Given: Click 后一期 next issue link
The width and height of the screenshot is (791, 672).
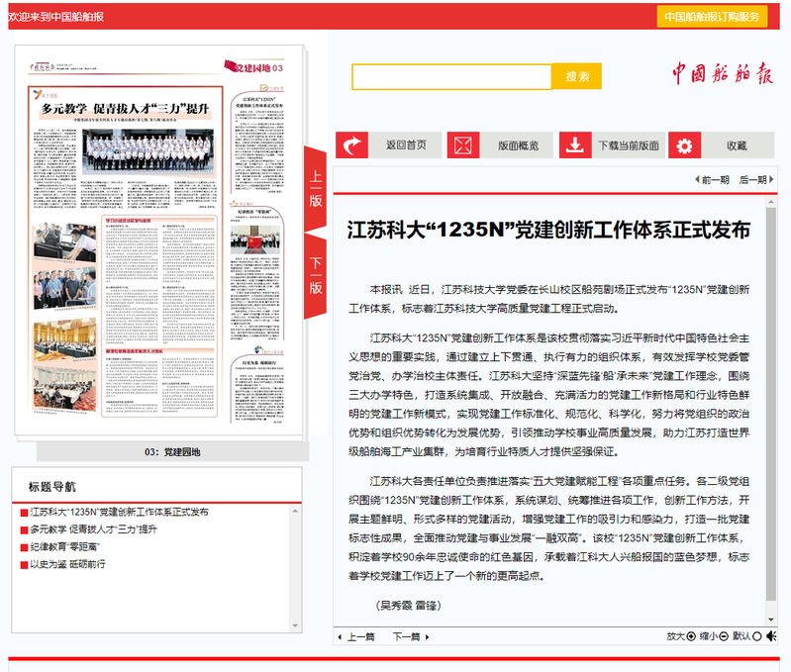Looking at the screenshot, I should click(752, 180).
